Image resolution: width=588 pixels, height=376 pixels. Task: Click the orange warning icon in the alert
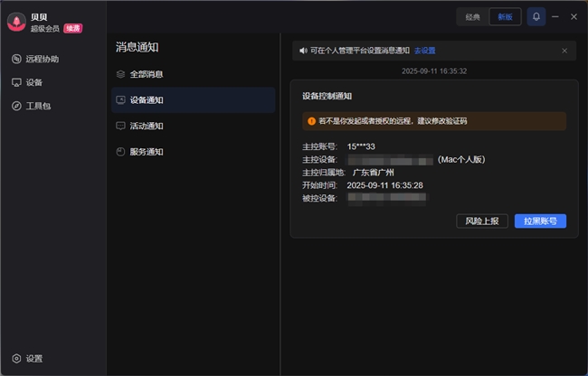pos(311,121)
